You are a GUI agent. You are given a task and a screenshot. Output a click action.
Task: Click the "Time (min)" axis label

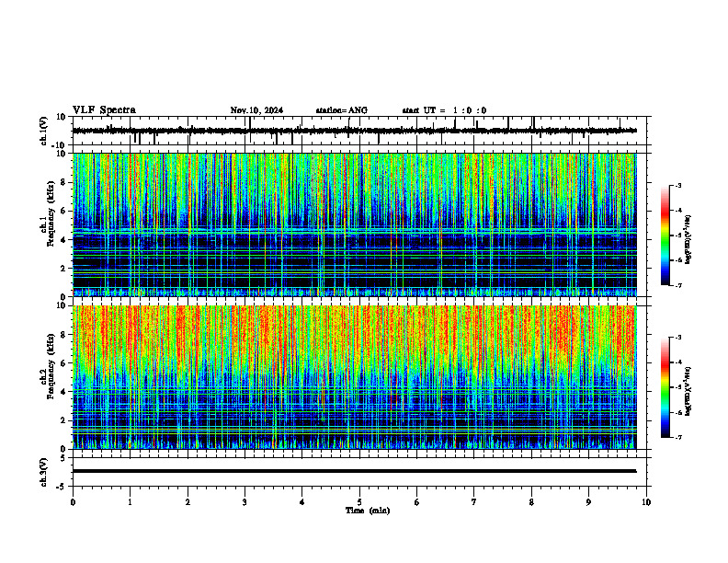368,511
